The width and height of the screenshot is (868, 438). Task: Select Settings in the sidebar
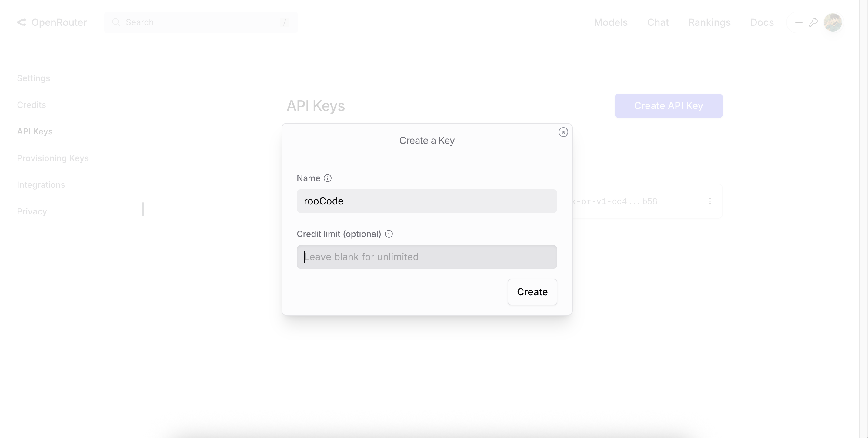click(x=33, y=78)
